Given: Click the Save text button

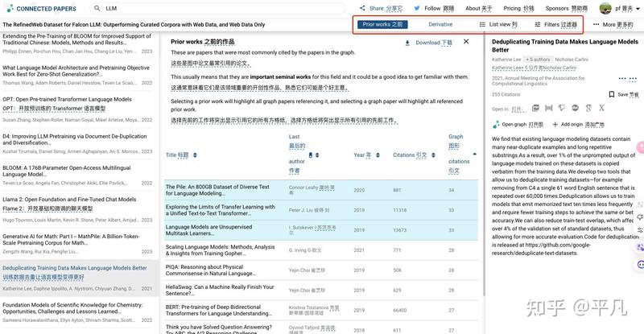Looking at the screenshot, I should 629,94.
